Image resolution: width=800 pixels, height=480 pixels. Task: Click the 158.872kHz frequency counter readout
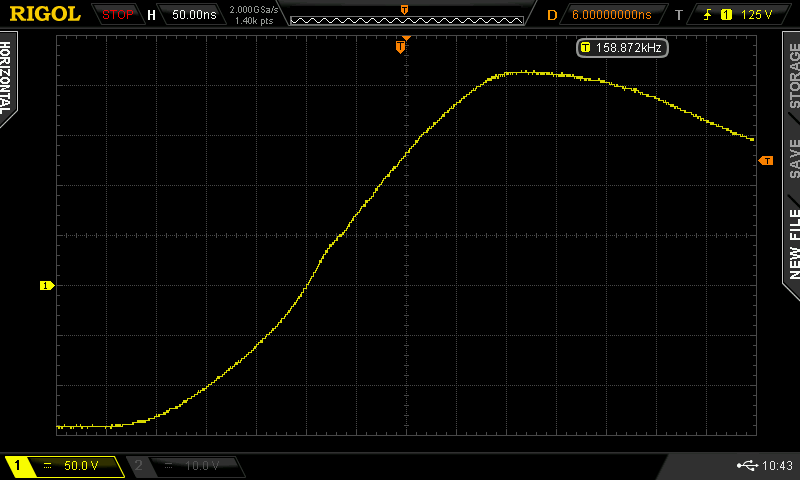point(622,47)
